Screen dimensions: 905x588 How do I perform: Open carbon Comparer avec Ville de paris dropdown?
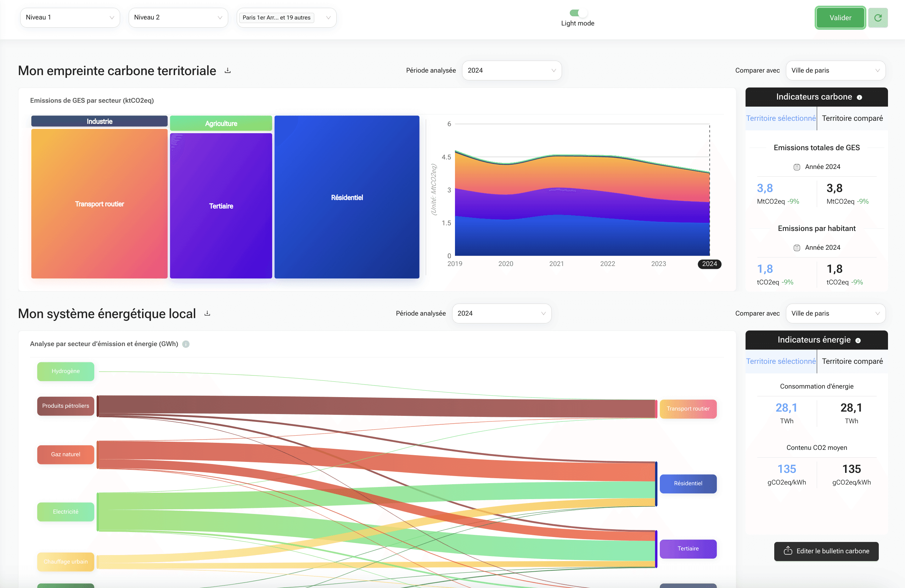[x=836, y=70]
